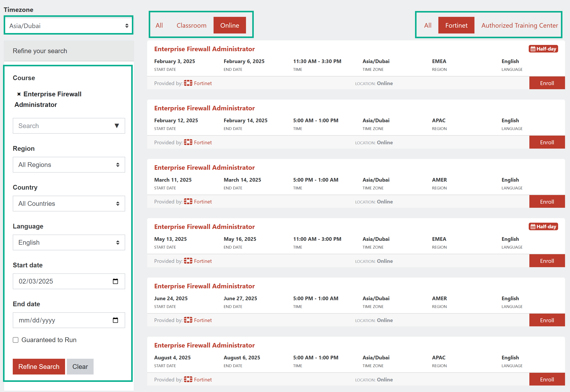570x392 pixels.
Task: Click Half-day badge on February 3 course
Action: 543,49
